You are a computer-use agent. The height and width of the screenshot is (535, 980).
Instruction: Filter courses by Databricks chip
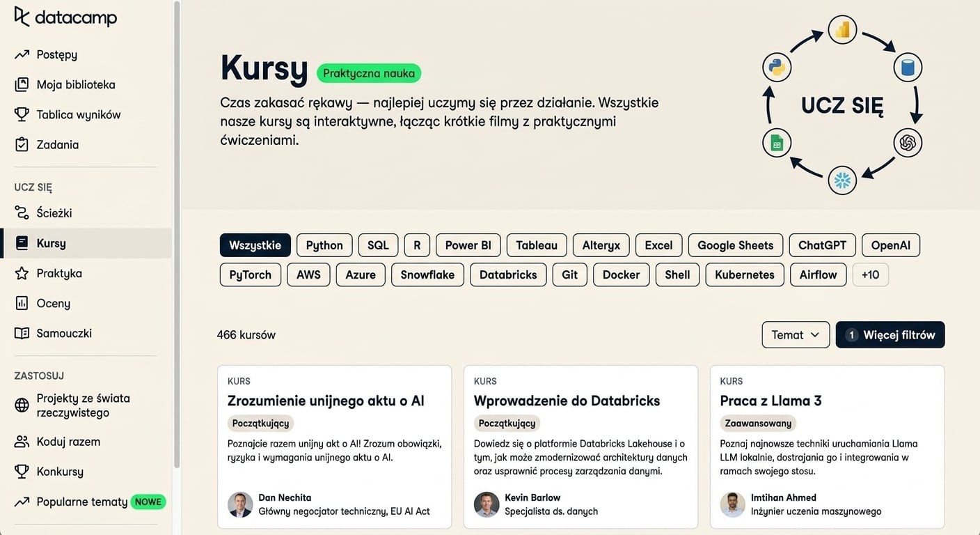point(508,274)
